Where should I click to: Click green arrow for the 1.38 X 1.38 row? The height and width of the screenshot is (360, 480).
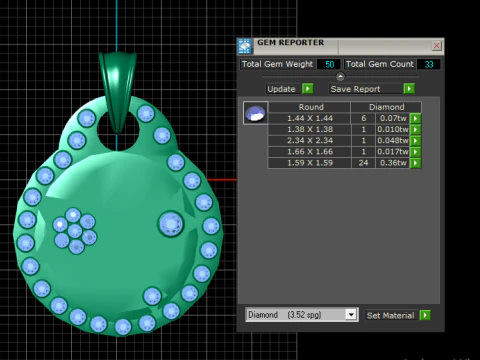click(x=415, y=129)
